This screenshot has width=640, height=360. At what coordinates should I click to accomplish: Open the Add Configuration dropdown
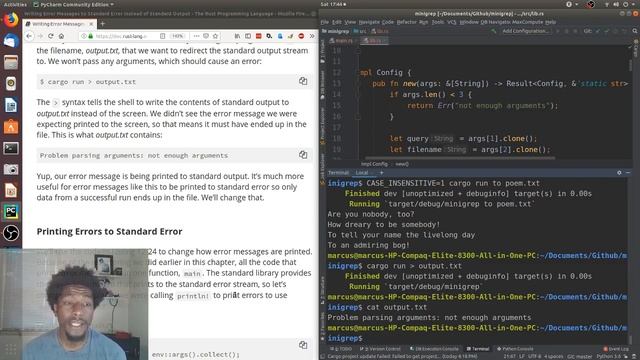coord(526,31)
